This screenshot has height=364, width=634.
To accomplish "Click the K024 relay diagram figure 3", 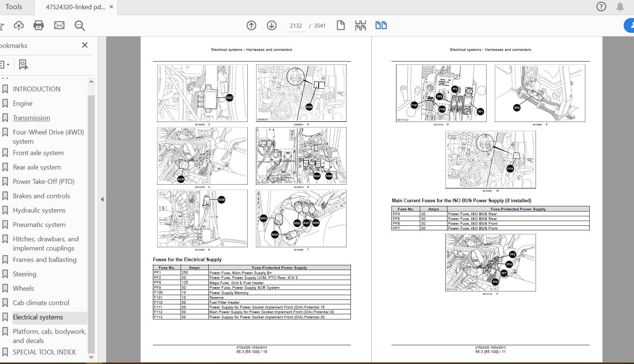I will [301, 93].
